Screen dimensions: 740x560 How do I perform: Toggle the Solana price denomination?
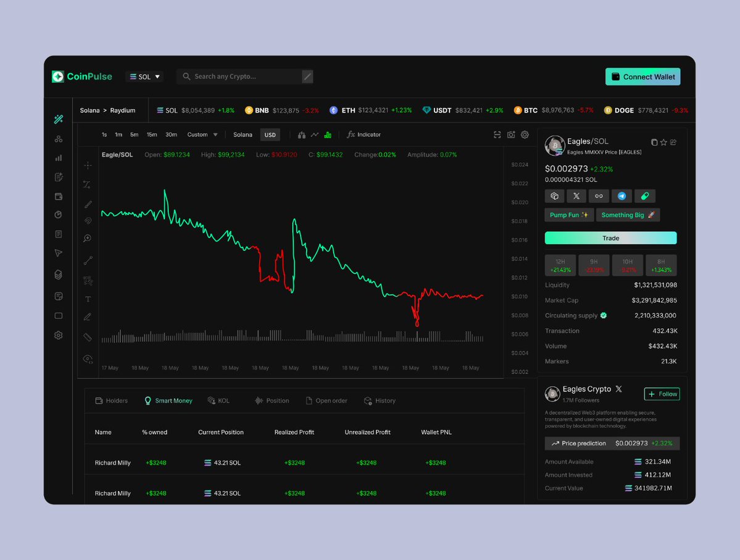(x=243, y=135)
